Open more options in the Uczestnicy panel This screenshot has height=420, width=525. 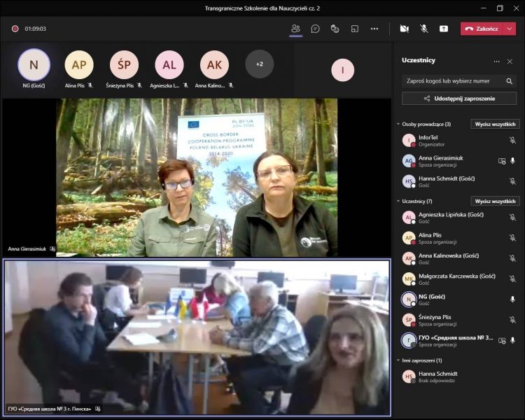tap(497, 62)
